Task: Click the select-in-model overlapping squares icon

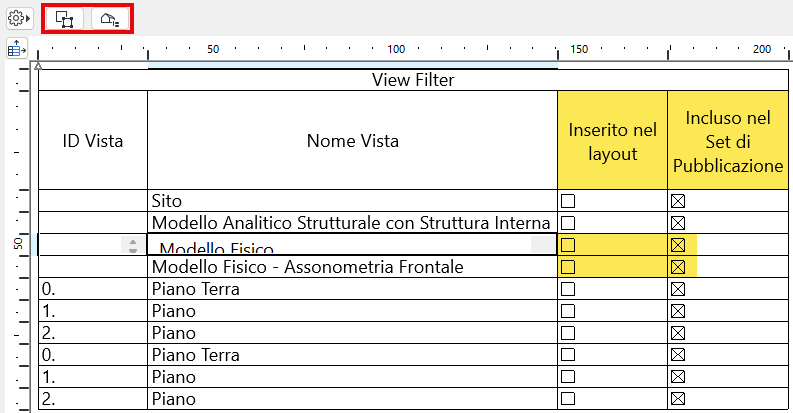Action: tap(65, 19)
